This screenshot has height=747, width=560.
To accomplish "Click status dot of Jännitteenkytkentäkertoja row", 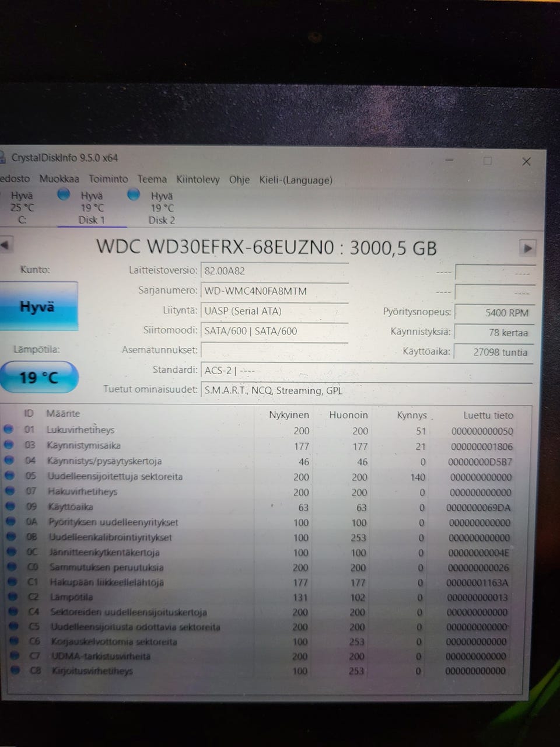I will (10, 551).
